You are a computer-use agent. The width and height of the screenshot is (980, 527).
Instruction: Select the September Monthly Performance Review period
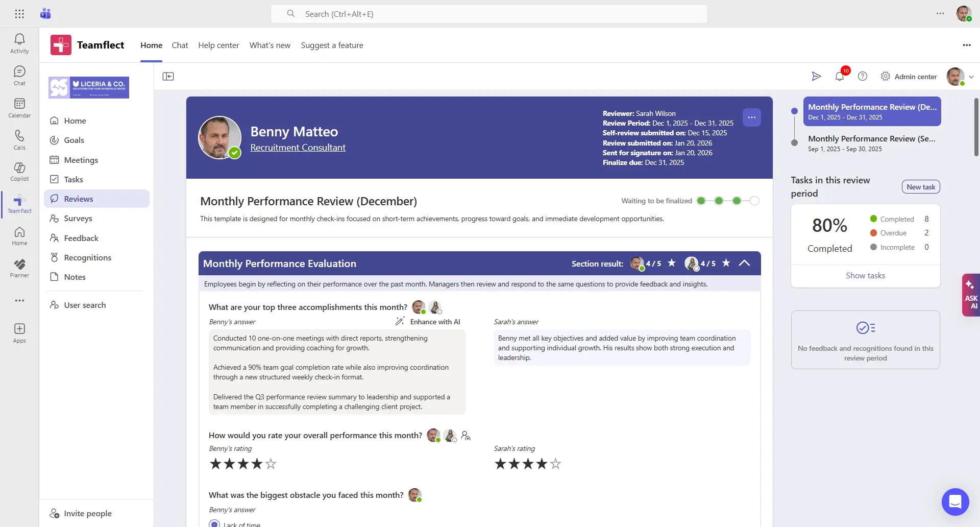(872, 143)
